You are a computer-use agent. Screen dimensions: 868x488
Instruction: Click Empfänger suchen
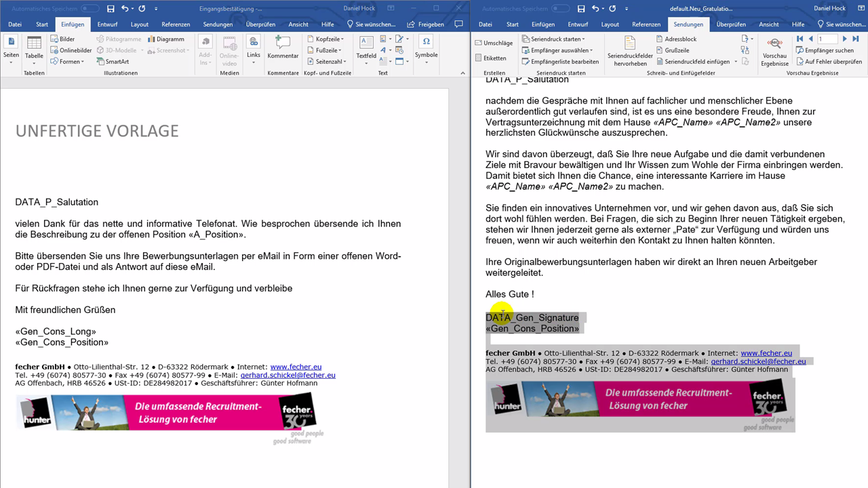(x=825, y=50)
